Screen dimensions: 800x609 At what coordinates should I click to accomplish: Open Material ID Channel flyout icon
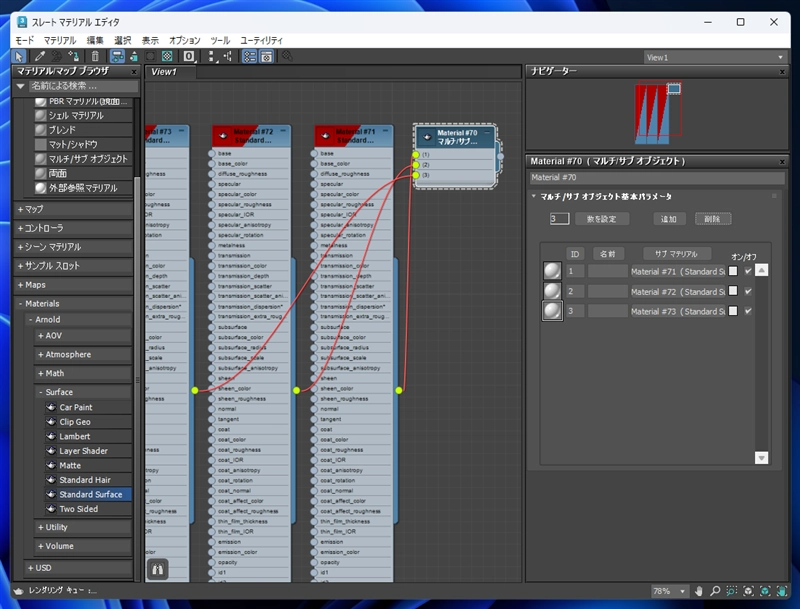click(x=189, y=57)
